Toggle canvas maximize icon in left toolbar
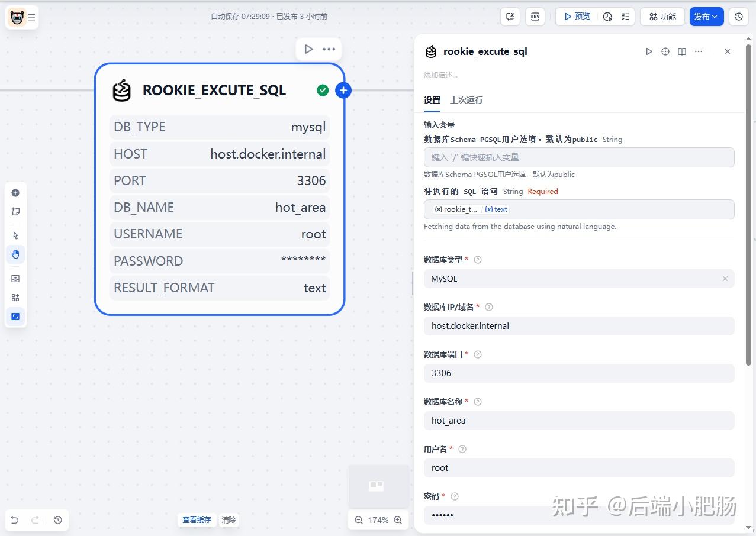 pyautogui.click(x=15, y=317)
